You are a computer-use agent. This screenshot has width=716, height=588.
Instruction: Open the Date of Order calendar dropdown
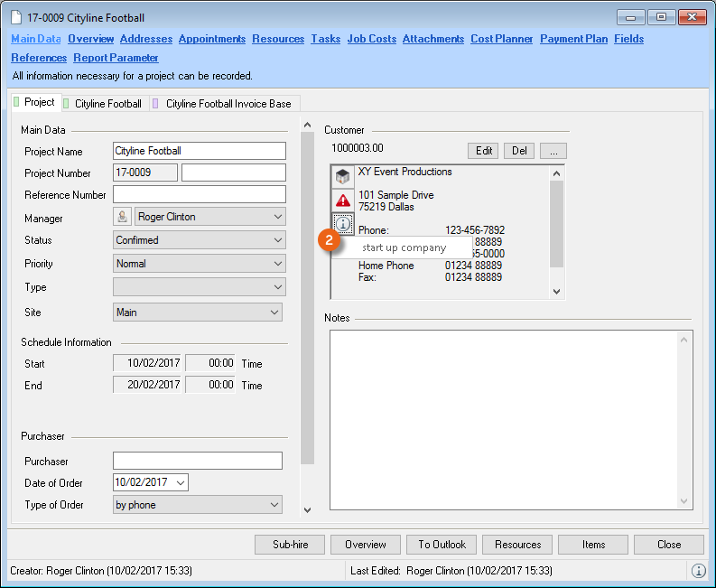coord(179,482)
